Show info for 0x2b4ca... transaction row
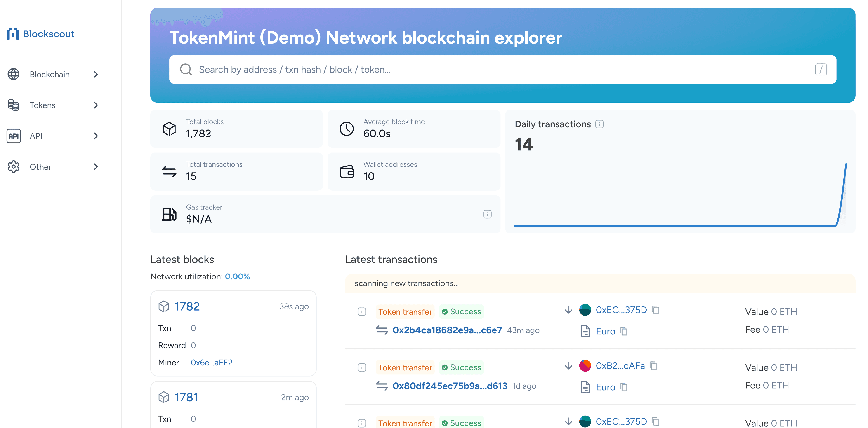The width and height of the screenshot is (868, 428). pyautogui.click(x=362, y=311)
